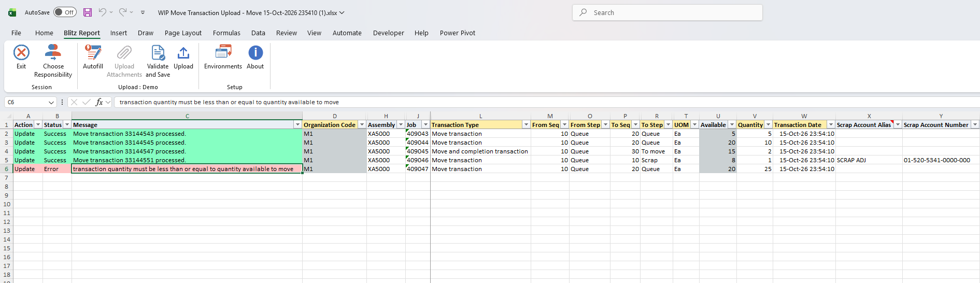This screenshot has width=980, height=283.
Task: Expand file name dropdown in title bar
Action: click(x=342, y=12)
